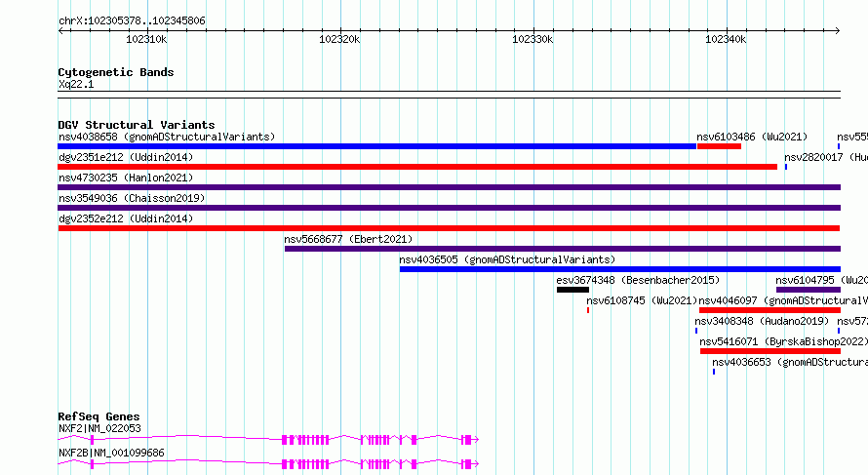Select the tiny red nsv6108745 marker
This screenshot has width=868, height=475.
point(588,310)
